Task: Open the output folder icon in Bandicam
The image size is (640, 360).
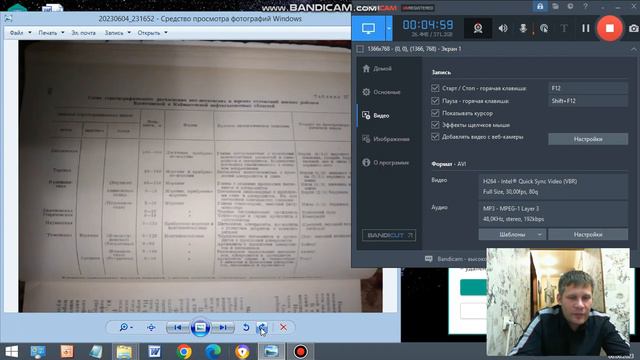Action: pyautogui.click(x=555, y=6)
